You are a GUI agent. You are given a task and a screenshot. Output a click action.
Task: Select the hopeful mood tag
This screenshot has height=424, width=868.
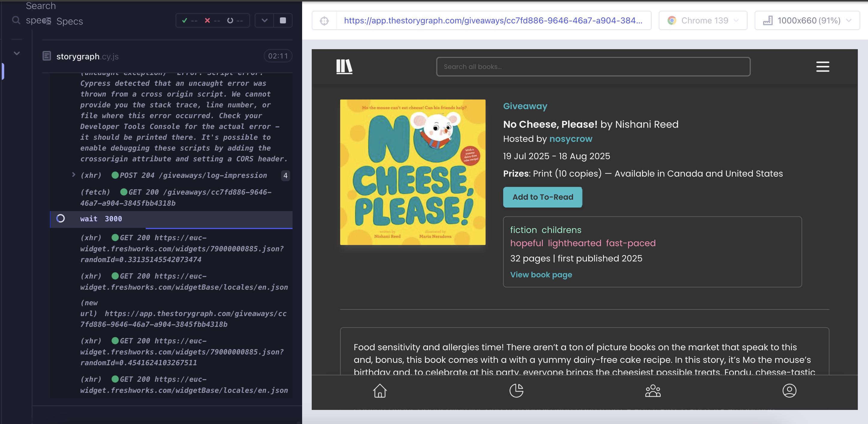coord(527,243)
